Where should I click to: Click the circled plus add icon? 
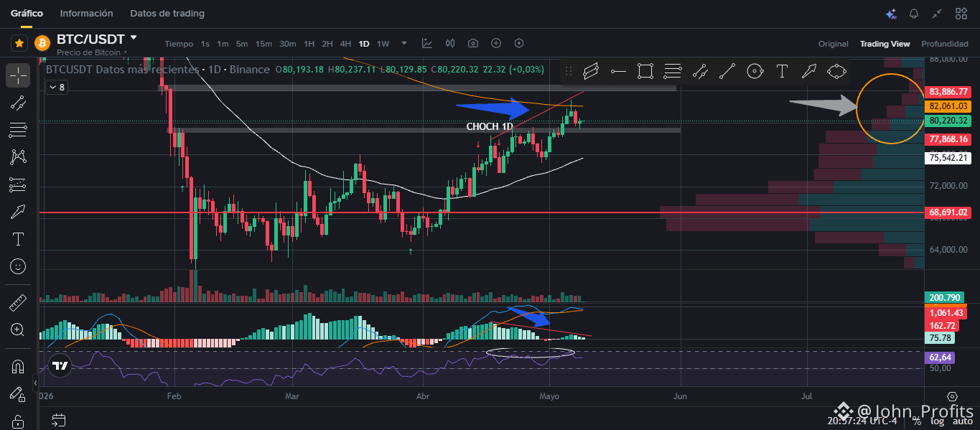[x=496, y=43]
